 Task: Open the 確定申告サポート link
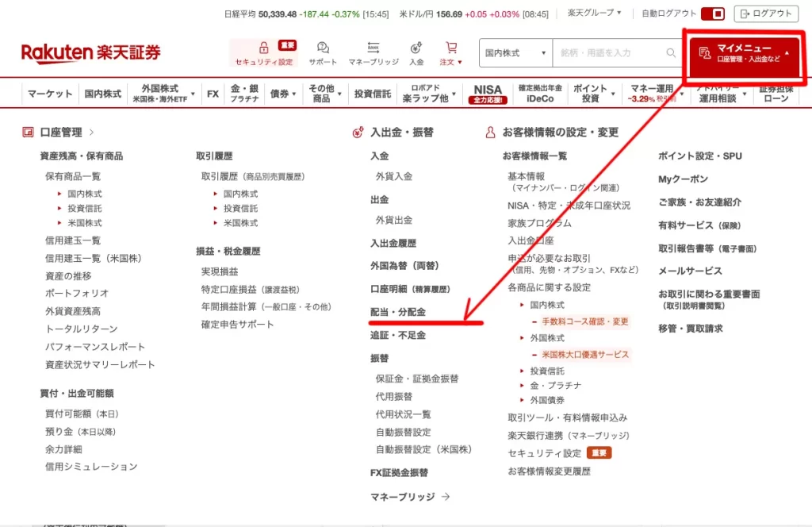tap(235, 325)
